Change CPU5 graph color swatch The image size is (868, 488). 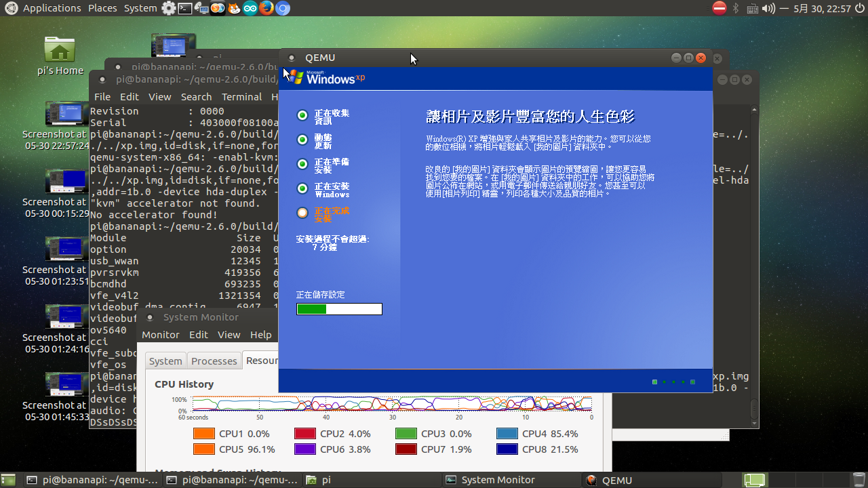tap(203, 449)
